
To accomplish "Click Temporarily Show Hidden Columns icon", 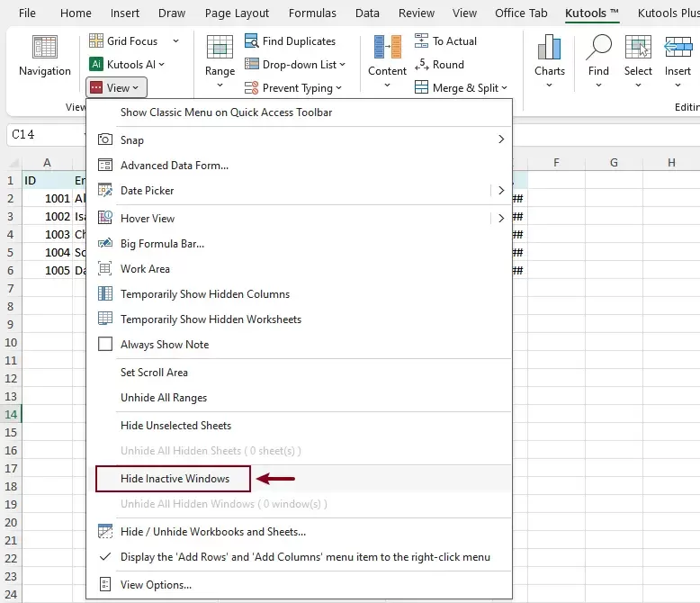I will (105, 293).
